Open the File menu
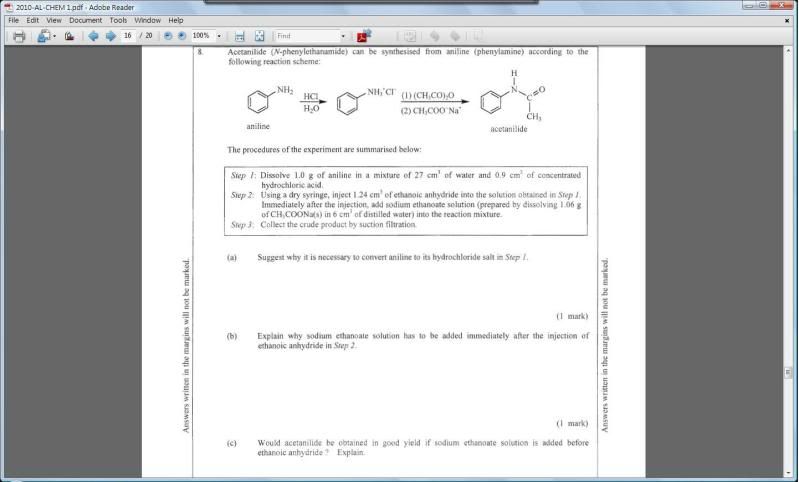 (13, 20)
